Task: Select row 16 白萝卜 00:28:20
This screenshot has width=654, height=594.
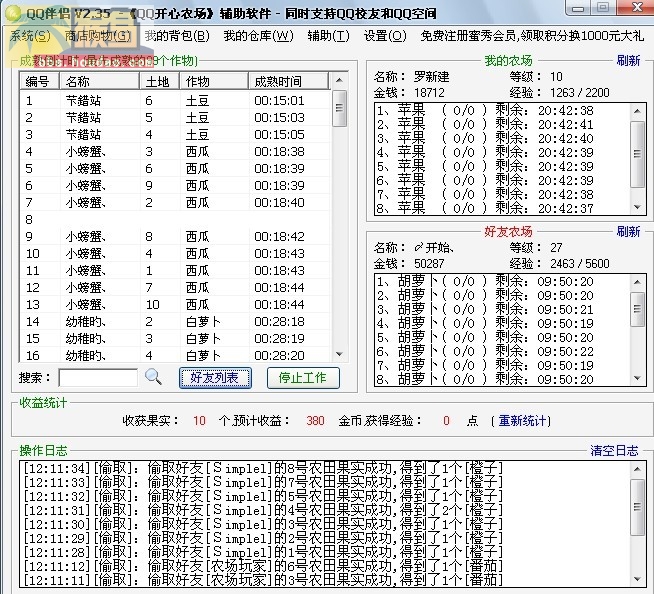Action: tap(175, 355)
